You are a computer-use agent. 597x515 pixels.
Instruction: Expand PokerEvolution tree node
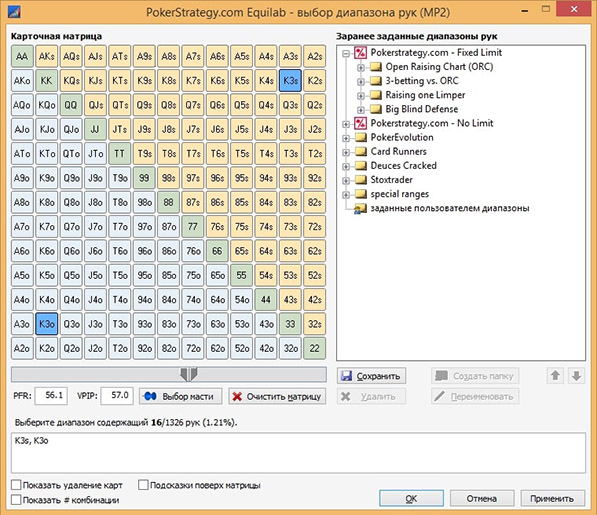[346, 138]
